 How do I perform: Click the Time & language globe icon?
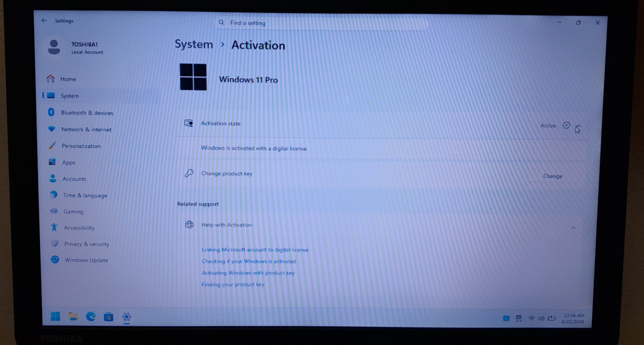click(x=53, y=195)
